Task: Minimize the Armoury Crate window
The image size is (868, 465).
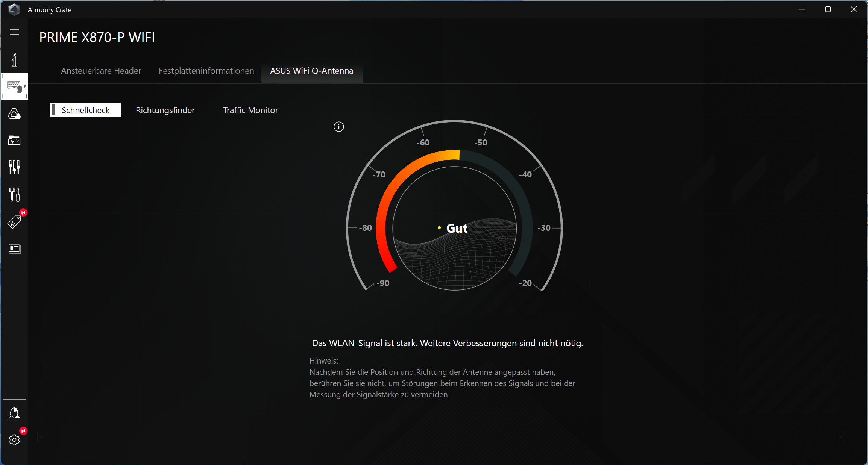Action: 802,9
